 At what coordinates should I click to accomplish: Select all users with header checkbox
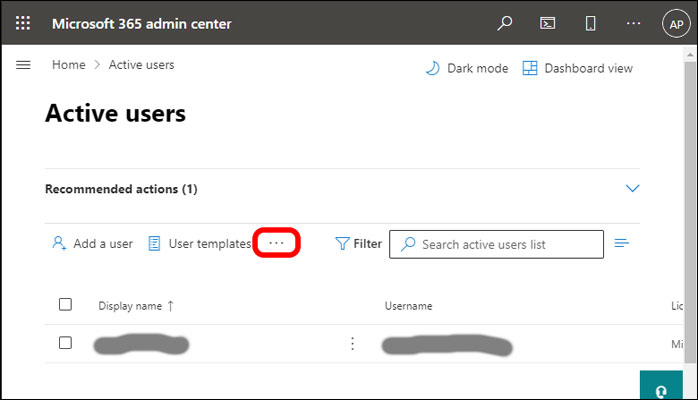[x=65, y=305]
